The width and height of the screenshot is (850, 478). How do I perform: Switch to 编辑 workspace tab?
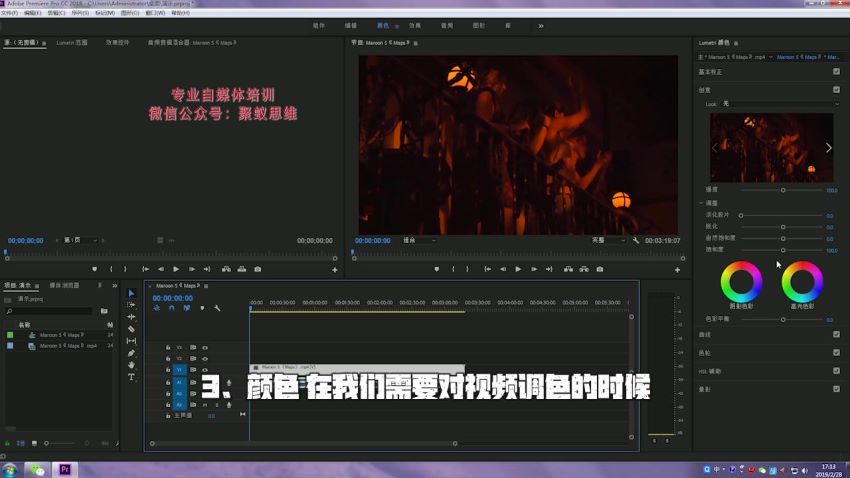351,25
